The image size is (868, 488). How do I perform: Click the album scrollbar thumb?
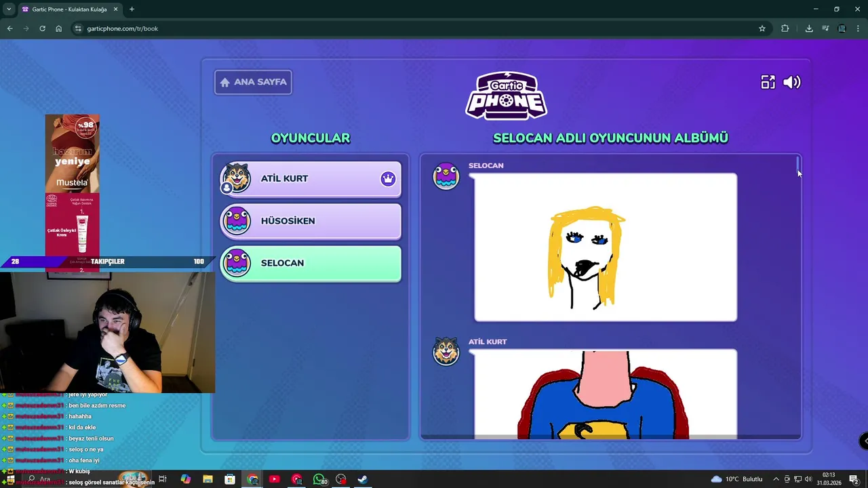[798, 165]
